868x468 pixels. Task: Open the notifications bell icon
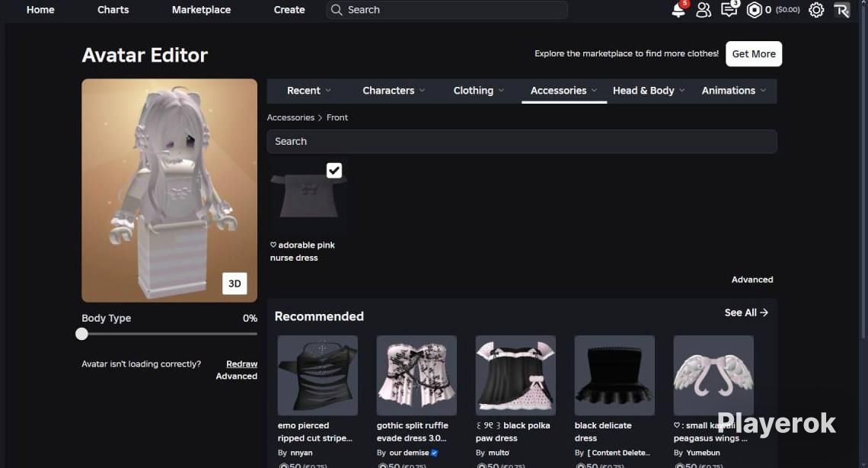click(x=678, y=10)
